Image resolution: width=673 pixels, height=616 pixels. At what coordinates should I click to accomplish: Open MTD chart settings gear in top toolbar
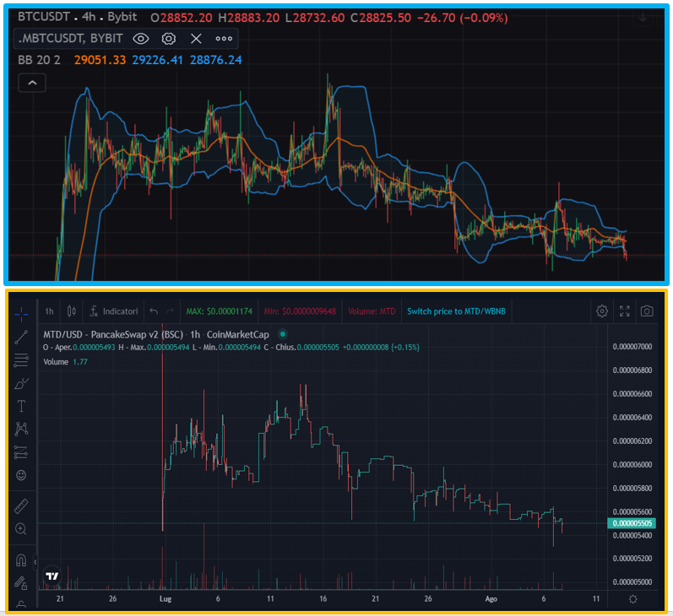coord(602,311)
